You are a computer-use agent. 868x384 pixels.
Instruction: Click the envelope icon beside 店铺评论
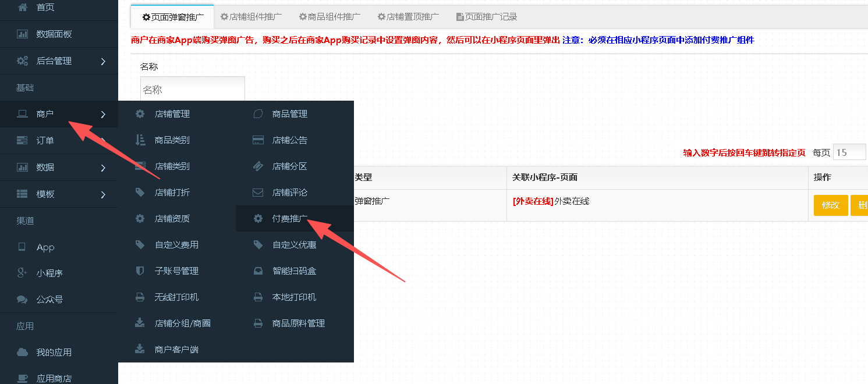(258, 193)
